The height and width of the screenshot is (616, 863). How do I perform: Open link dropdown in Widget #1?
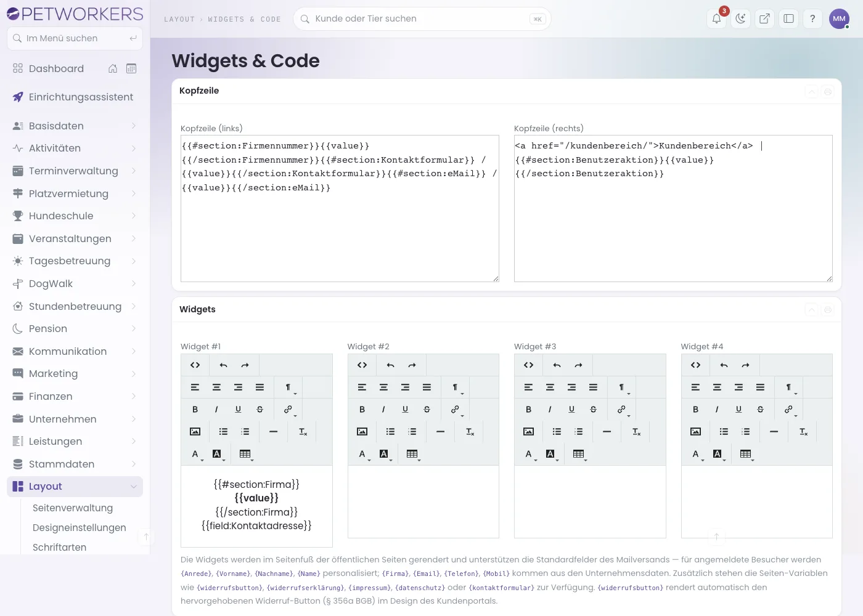coord(289,410)
